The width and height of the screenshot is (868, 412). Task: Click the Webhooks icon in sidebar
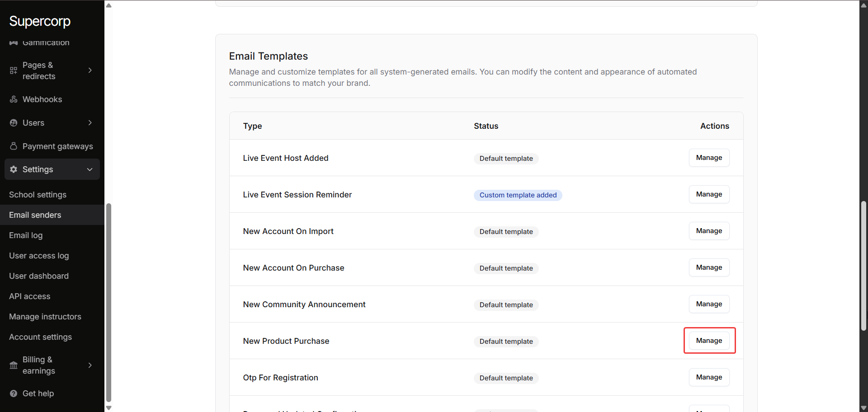tap(14, 99)
